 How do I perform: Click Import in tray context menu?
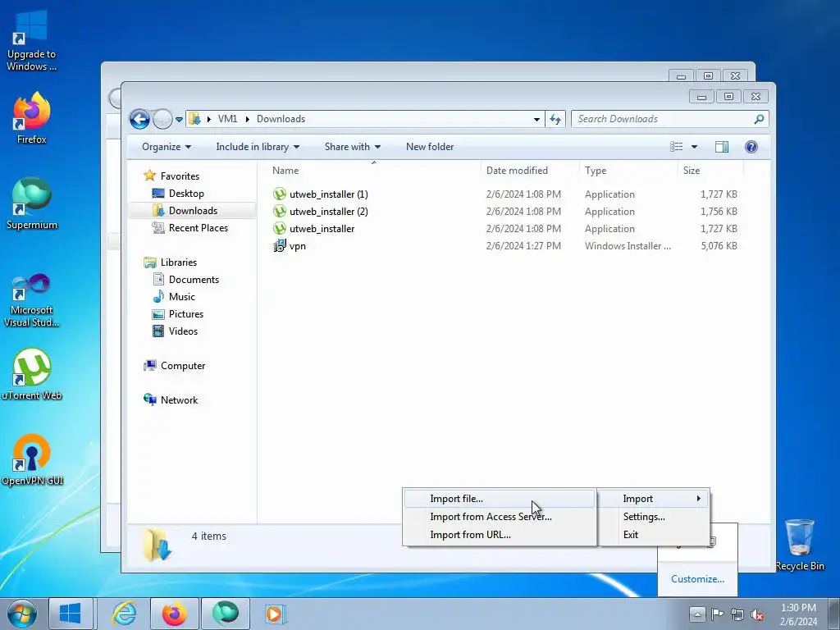(654, 499)
